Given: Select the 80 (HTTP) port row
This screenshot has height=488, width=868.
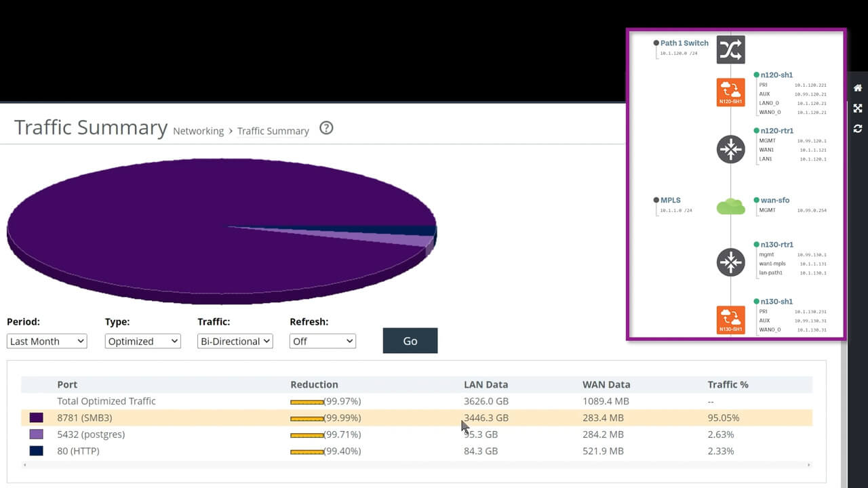Looking at the screenshot, I should click(416, 451).
